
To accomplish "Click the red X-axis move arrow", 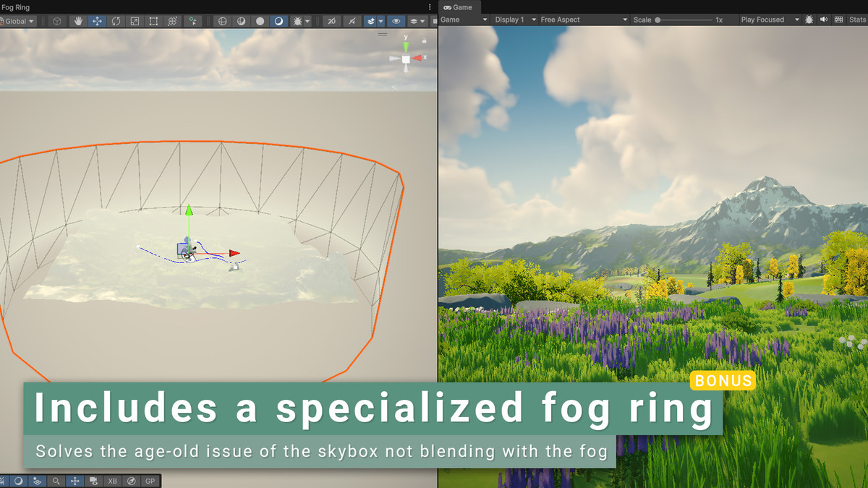I will pos(234,253).
